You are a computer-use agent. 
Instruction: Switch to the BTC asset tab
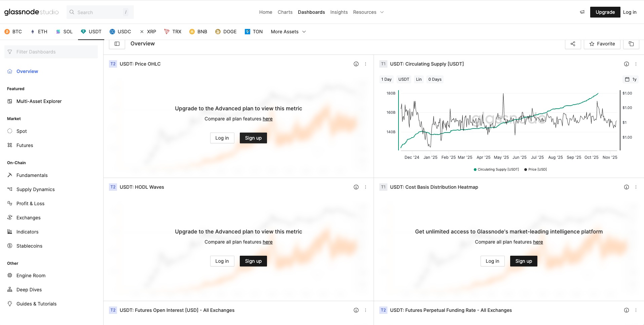point(13,32)
